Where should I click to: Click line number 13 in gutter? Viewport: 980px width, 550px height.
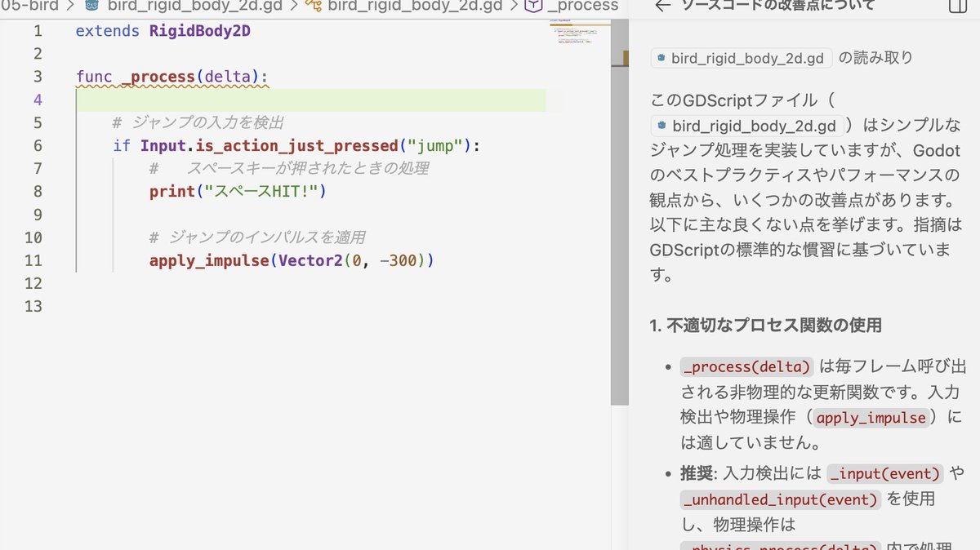click(x=33, y=307)
